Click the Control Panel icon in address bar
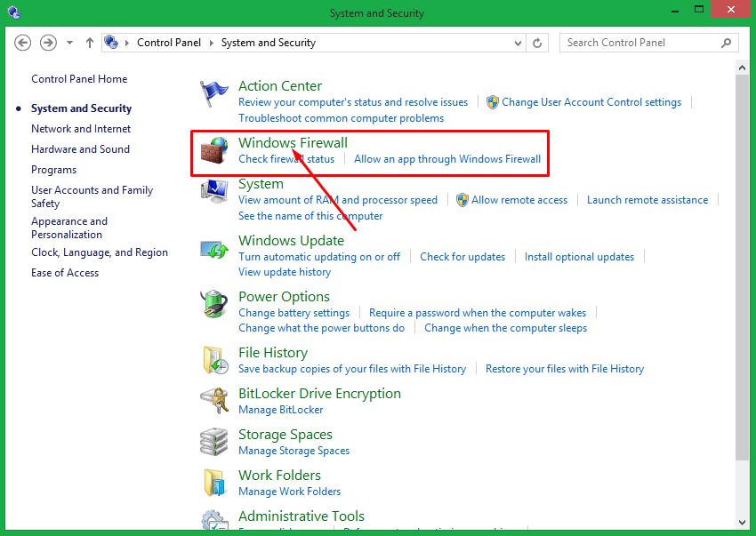 point(111,43)
